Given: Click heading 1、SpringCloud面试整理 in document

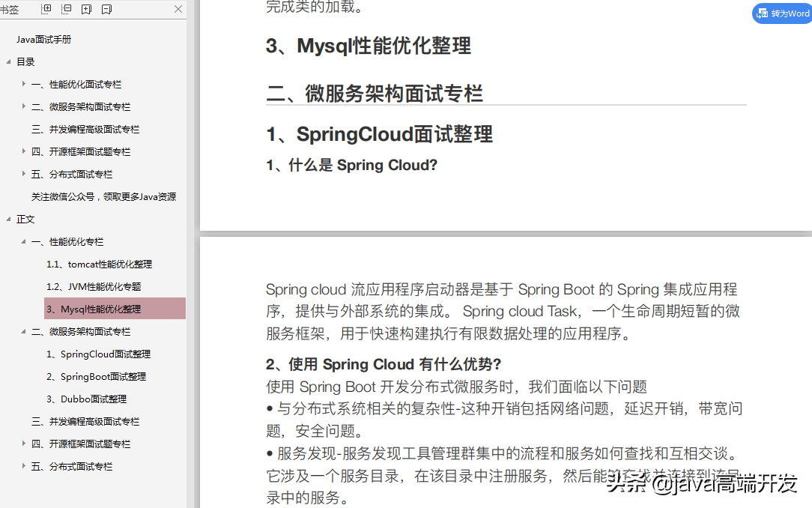Looking at the screenshot, I should pos(379,135).
